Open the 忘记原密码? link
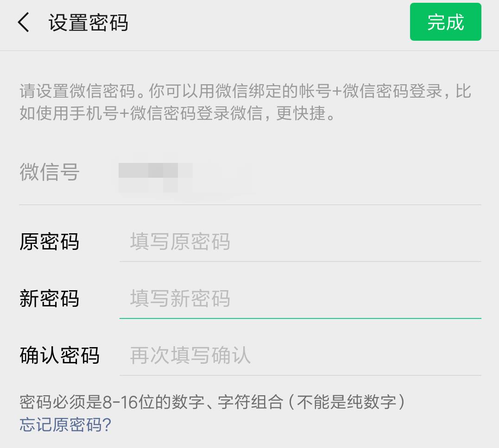Screen dimensions: 499x448 (x=65, y=425)
